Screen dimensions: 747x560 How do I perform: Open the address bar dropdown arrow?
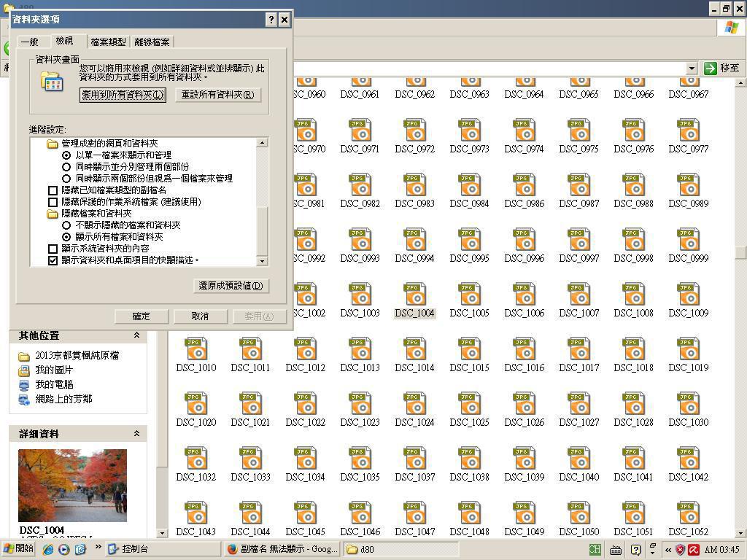pos(692,68)
